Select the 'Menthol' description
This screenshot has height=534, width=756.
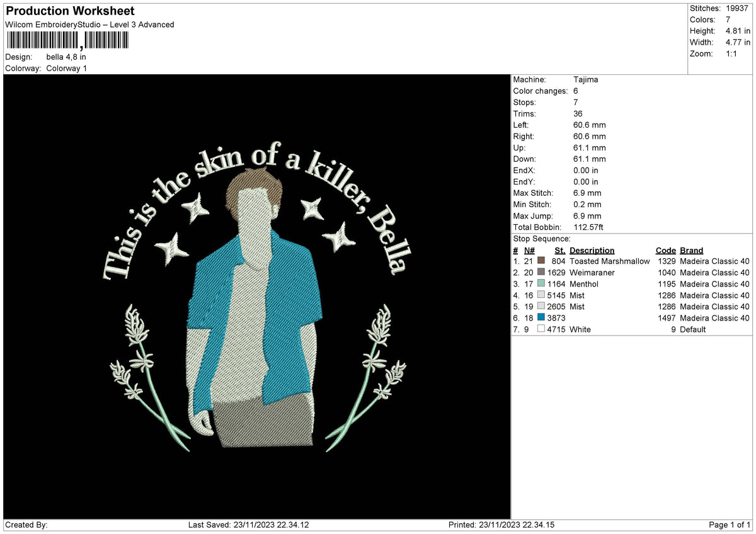(584, 284)
